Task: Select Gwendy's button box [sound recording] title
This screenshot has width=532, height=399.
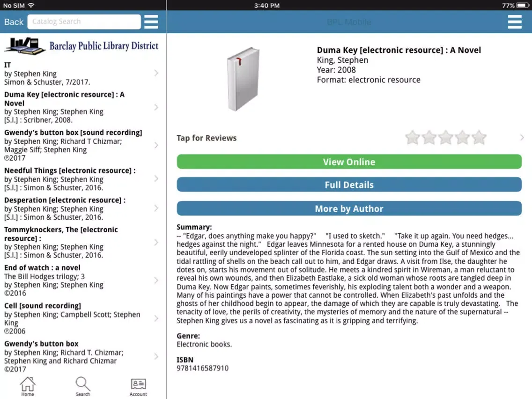Action: 73,133
